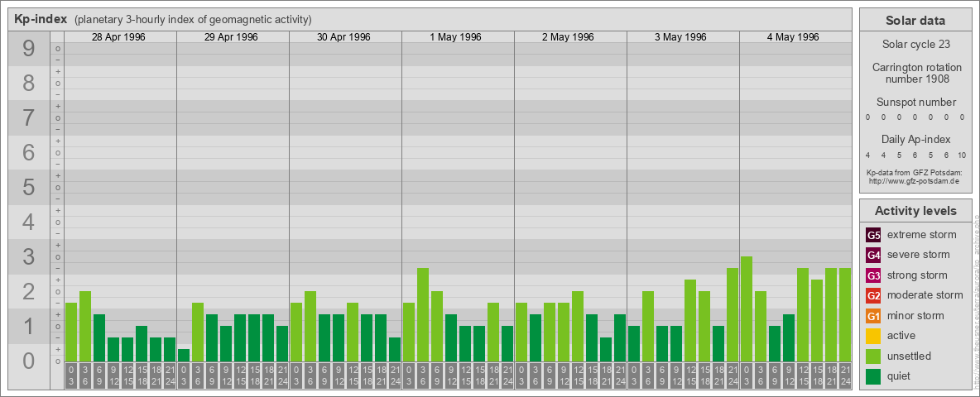Open the gfz-potsdam.de link
This screenshot has height=397, width=980.
(914, 181)
